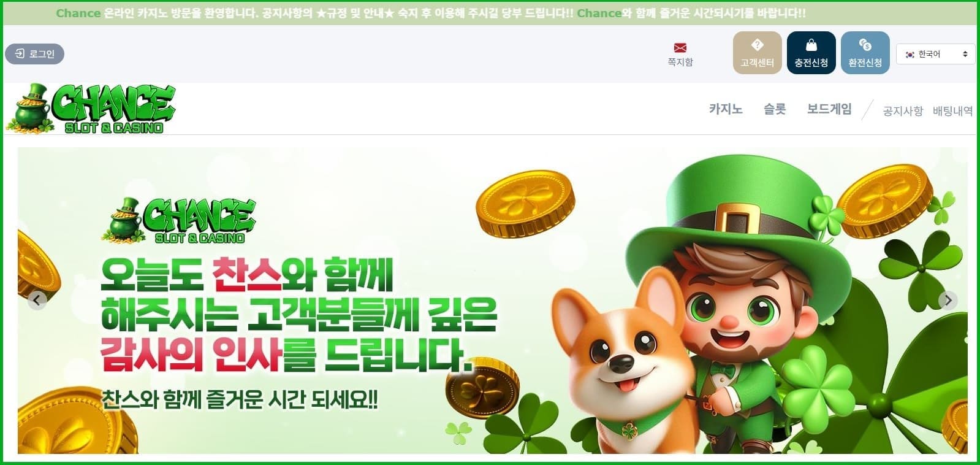Open the 한국어 language dropdown
The width and height of the screenshot is (980, 465).
[935, 54]
